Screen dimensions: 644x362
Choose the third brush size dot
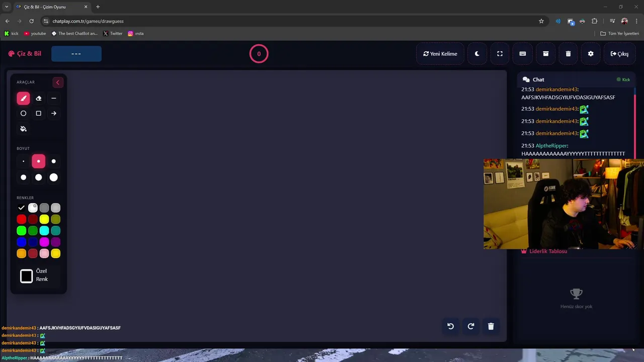click(53, 161)
